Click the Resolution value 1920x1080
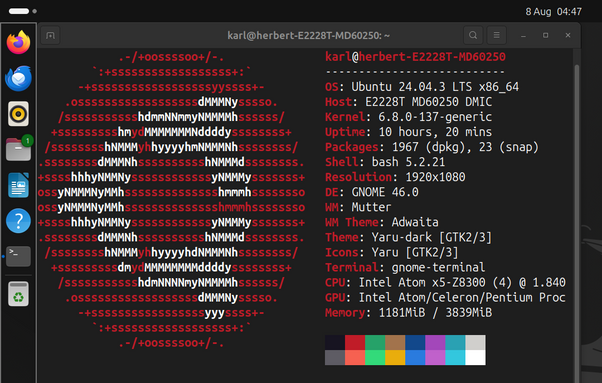 tap(435, 177)
